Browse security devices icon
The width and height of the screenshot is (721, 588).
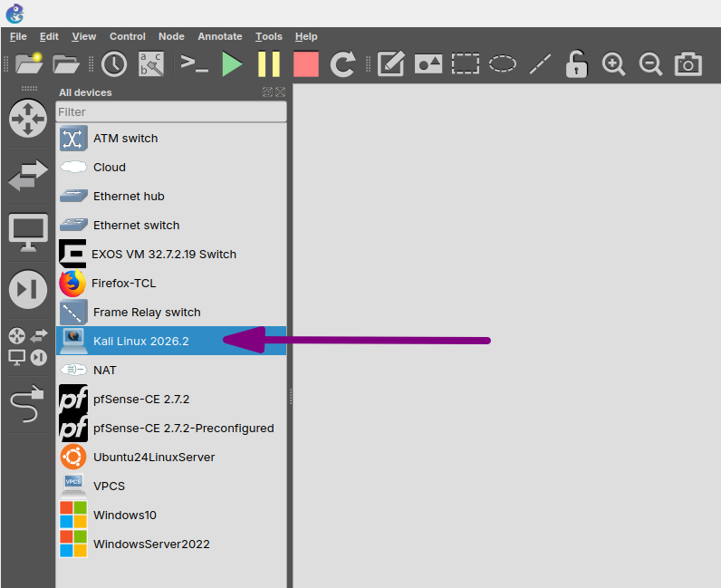pos(28,289)
